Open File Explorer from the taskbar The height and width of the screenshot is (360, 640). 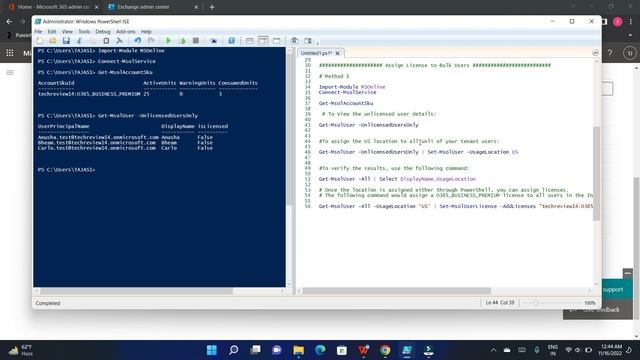coord(298,350)
